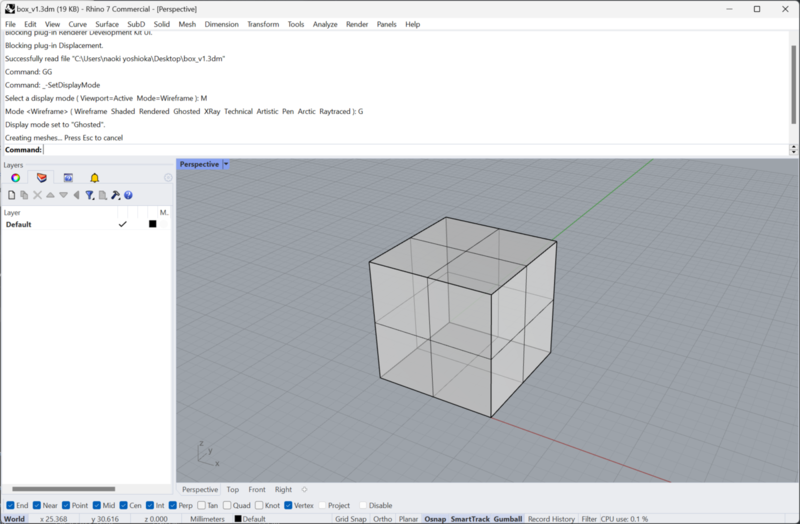Toggle the Vertex osnap checkbox
Image resolution: width=800 pixels, height=524 pixels.
tap(288, 505)
